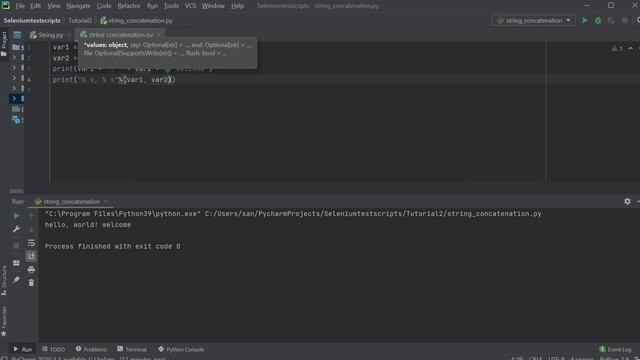Print the console output with the printer icon
Image resolution: width=640 pixels, height=360 pixels.
coord(31,269)
